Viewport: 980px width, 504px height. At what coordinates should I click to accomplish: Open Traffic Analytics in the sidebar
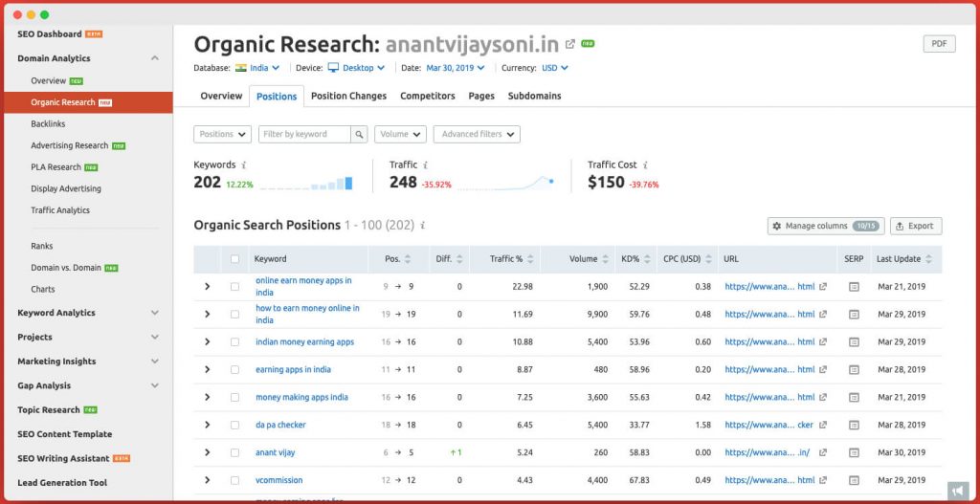60,210
